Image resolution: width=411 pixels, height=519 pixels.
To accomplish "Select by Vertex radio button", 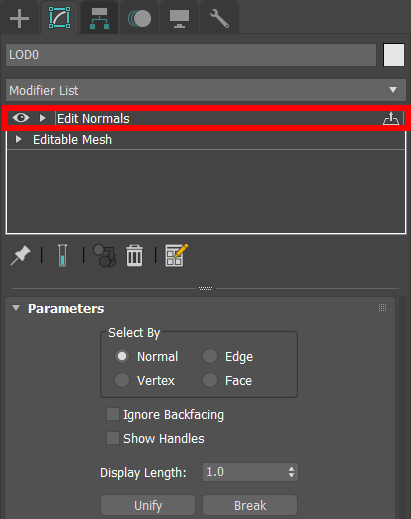I will [x=122, y=380].
